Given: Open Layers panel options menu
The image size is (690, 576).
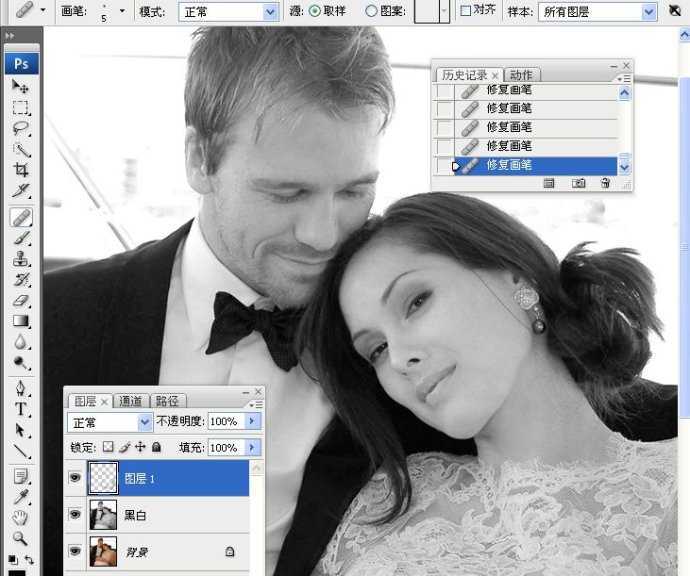Looking at the screenshot, I should (256, 404).
